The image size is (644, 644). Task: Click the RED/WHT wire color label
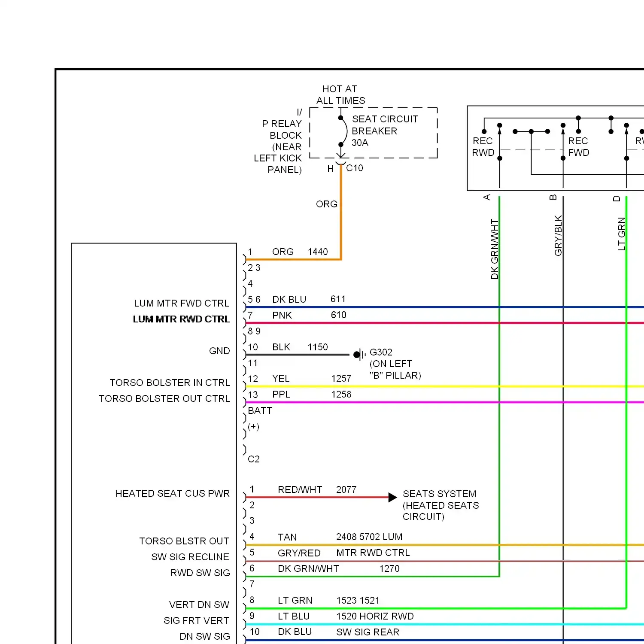coord(300,490)
